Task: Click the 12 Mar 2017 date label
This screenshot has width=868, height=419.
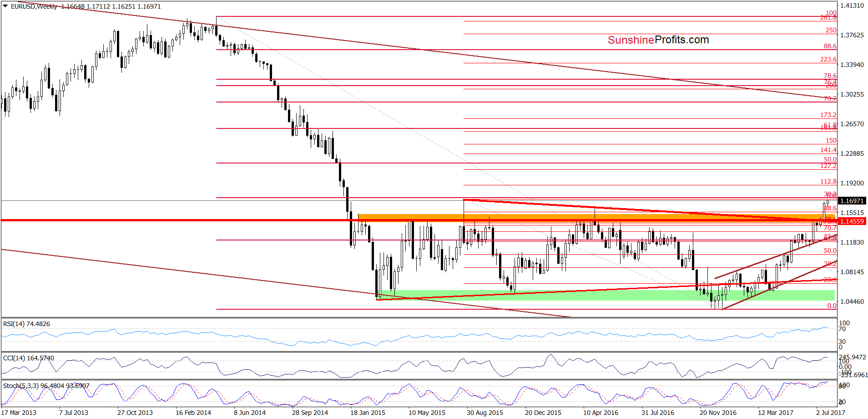Action: [775, 413]
